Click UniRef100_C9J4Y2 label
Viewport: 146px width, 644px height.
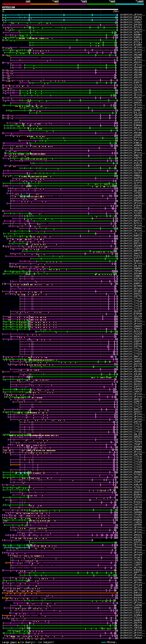tap(131, 52)
